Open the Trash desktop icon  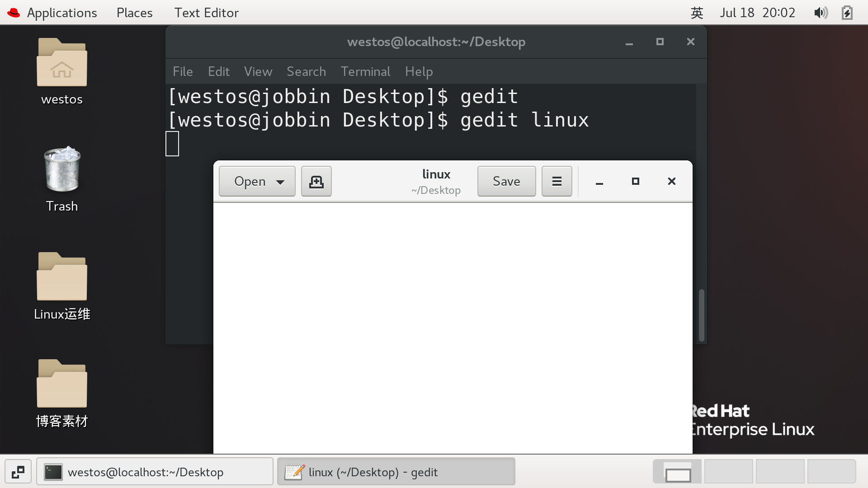coord(62,169)
